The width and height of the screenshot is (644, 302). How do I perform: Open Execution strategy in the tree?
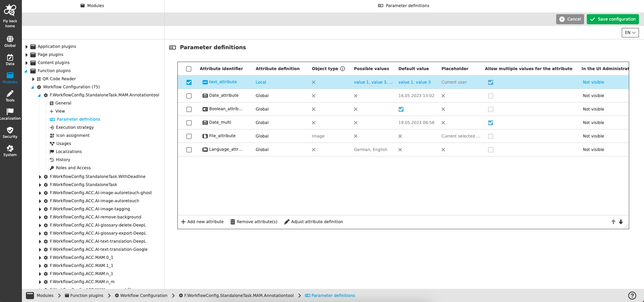point(72,127)
